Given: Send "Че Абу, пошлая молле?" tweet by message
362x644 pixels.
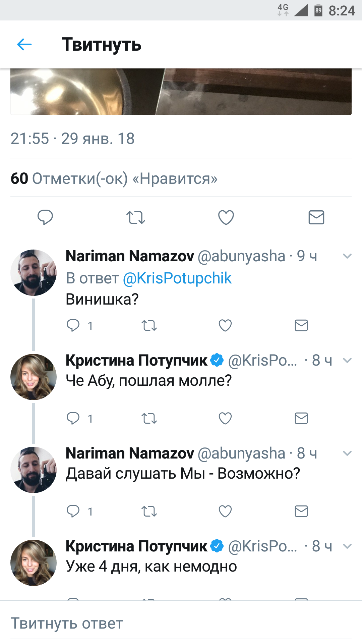Looking at the screenshot, I should [x=301, y=418].
